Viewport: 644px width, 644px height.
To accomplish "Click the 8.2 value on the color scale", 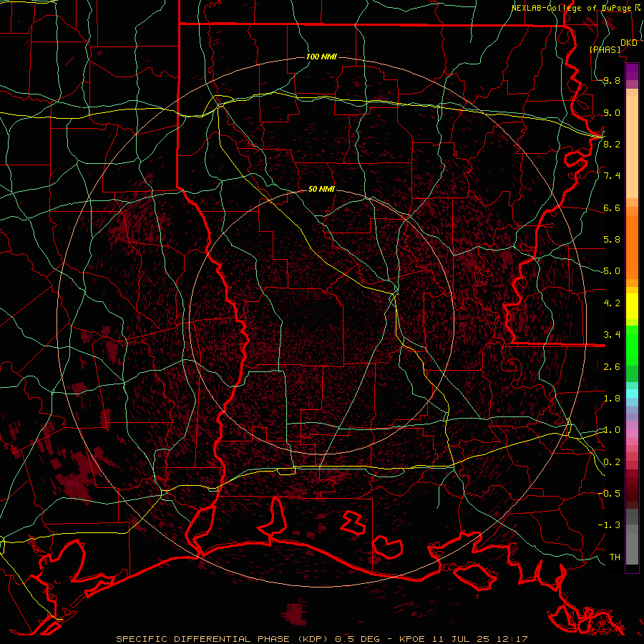I will (612, 144).
